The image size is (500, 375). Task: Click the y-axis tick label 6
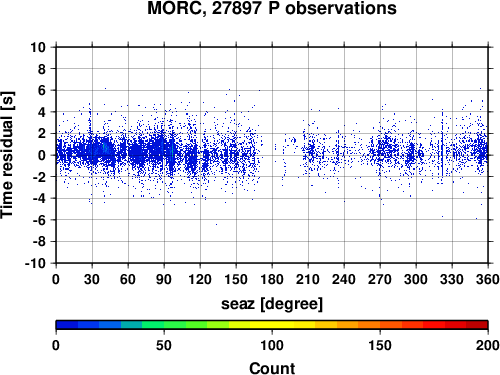[x=41, y=90]
